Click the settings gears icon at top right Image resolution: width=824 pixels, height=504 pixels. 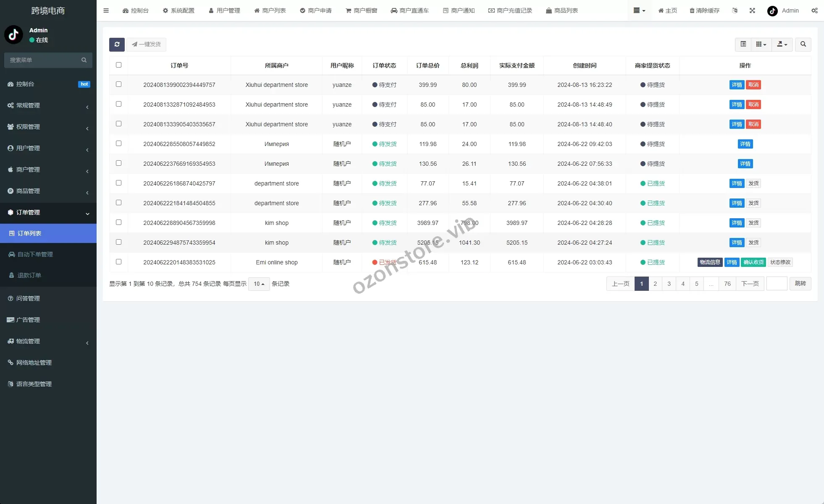click(x=814, y=10)
